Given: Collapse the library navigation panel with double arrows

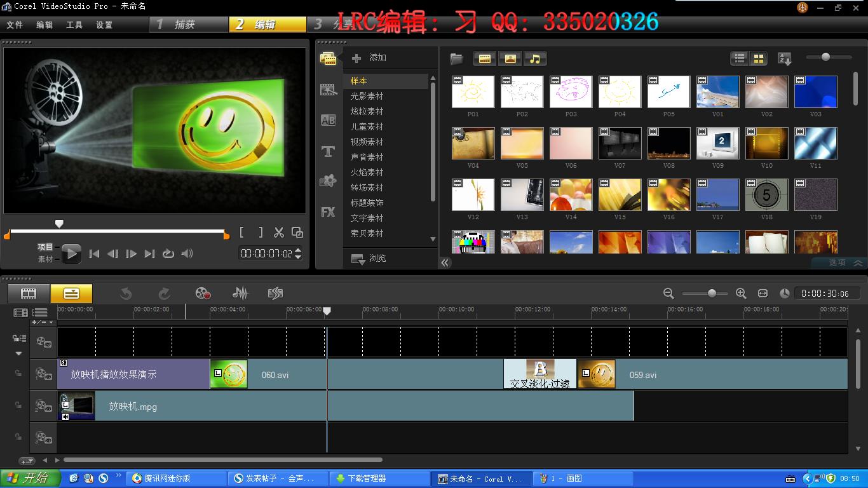Looking at the screenshot, I should pos(445,262).
